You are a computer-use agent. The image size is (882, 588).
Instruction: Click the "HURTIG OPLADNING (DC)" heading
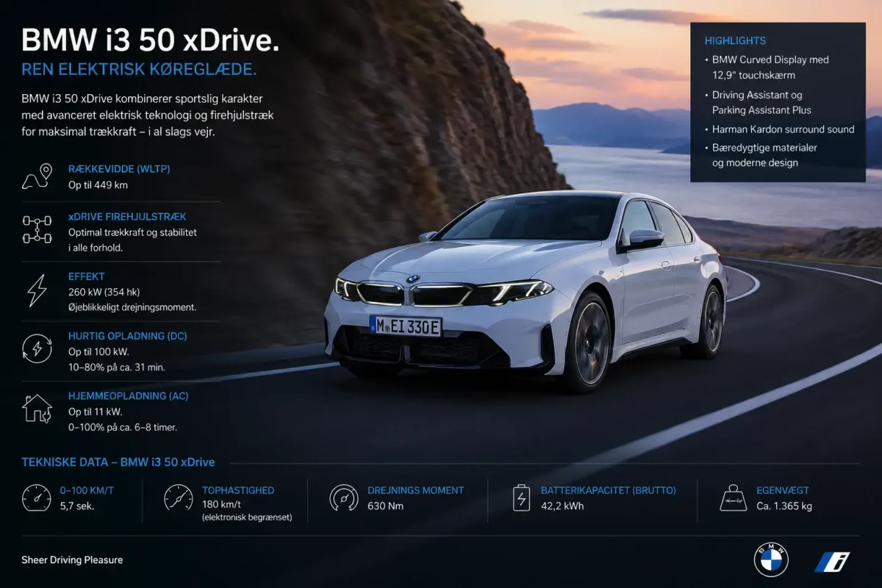tap(128, 336)
